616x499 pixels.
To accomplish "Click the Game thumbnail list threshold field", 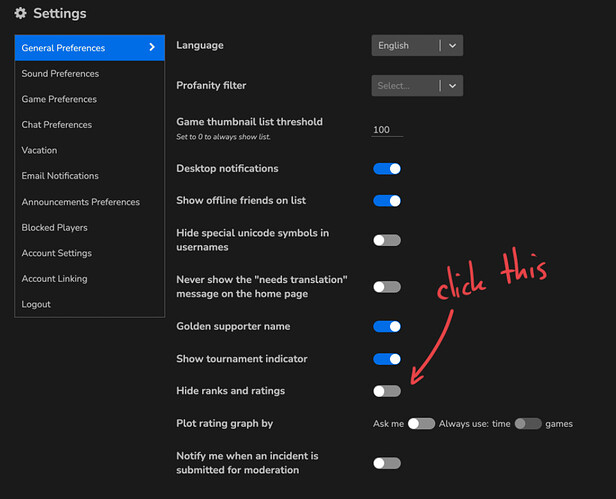I will click(386, 129).
